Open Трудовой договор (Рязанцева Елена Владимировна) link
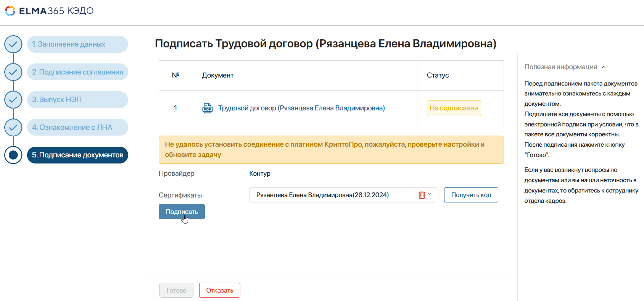Screen dimensions: 644x301 pyautogui.click(x=301, y=108)
